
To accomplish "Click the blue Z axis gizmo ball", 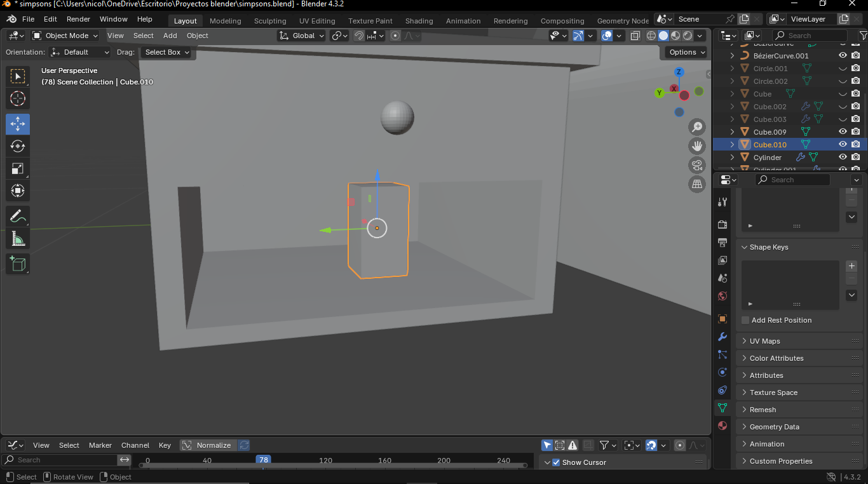I will pos(679,72).
